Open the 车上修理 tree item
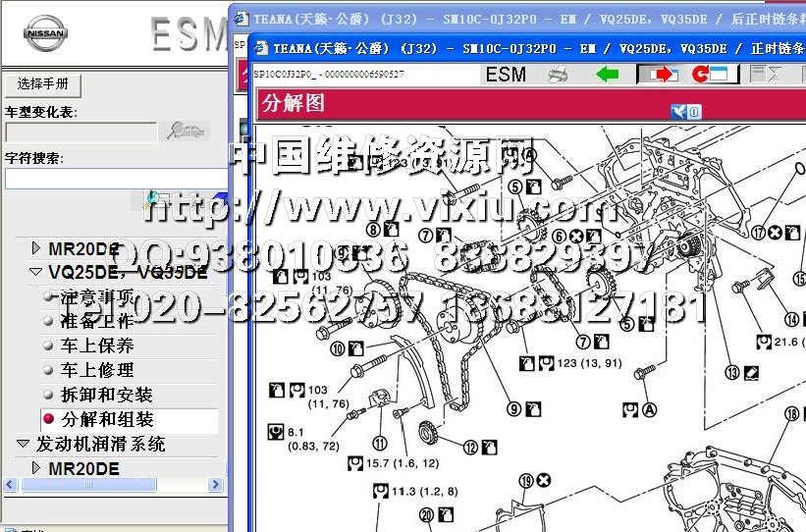Viewport: 806px width, 532px height. click(97, 370)
